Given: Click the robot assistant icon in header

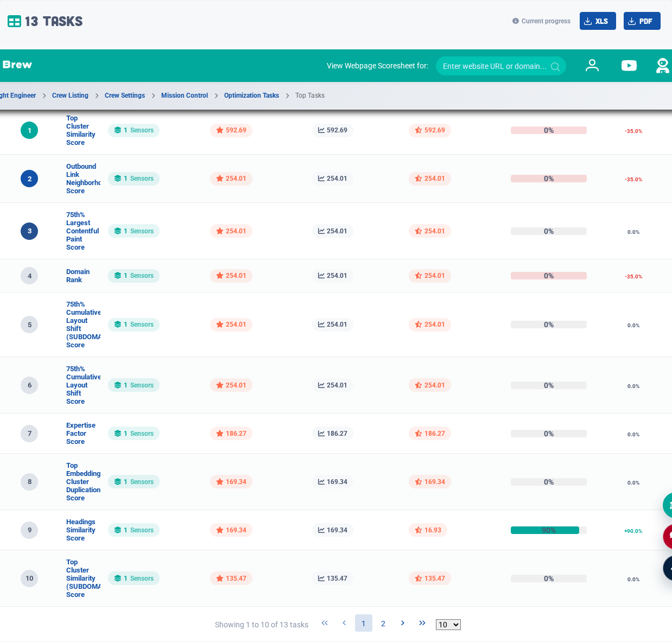Looking at the screenshot, I should click(x=662, y=66).
